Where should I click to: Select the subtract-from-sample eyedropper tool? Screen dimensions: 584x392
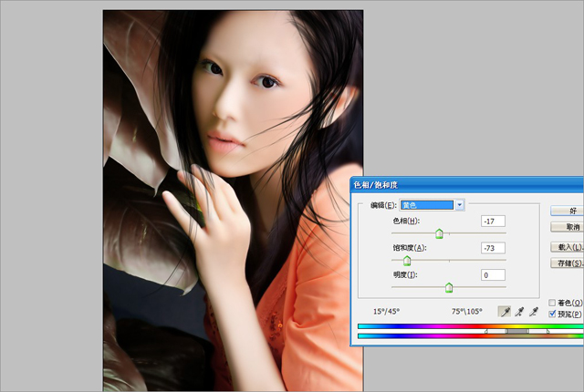(x=534, y=312)
